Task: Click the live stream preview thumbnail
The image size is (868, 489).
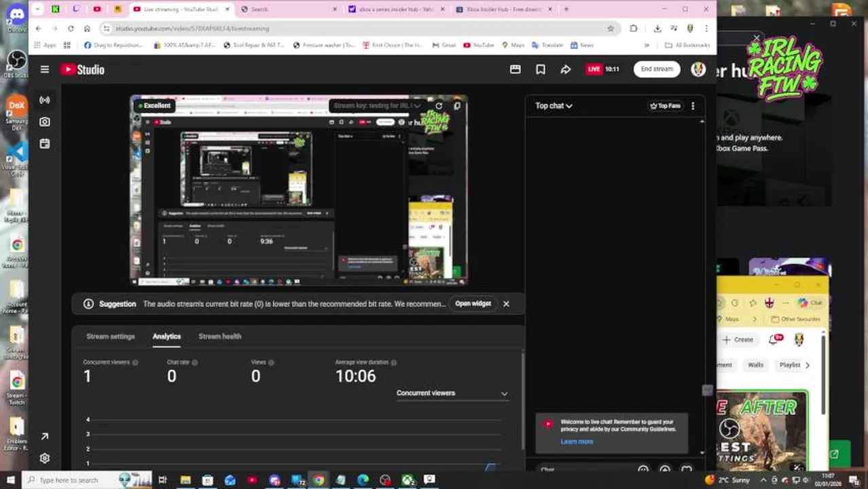Action: [x=299, y=190]
